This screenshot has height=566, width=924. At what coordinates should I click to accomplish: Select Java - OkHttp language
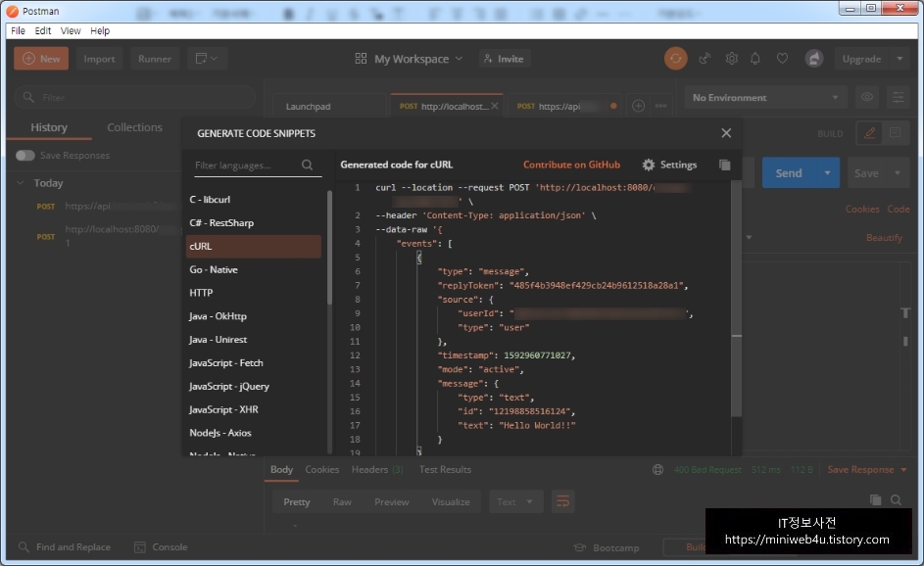[254, 315]
